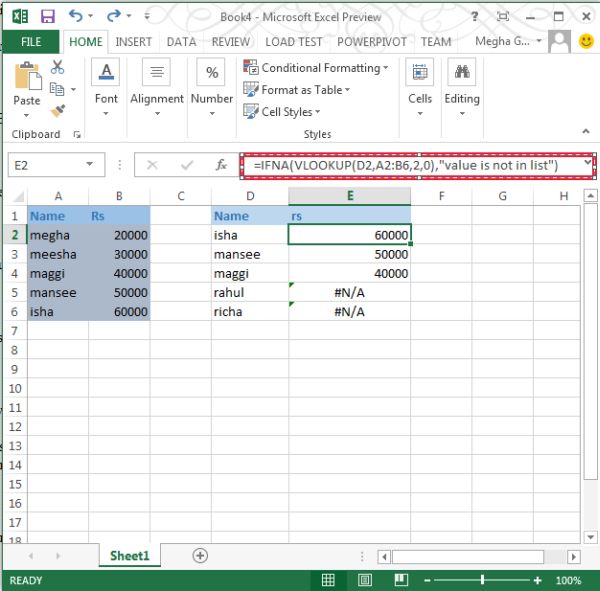Expand the formula bar chevron

point(588,162)
